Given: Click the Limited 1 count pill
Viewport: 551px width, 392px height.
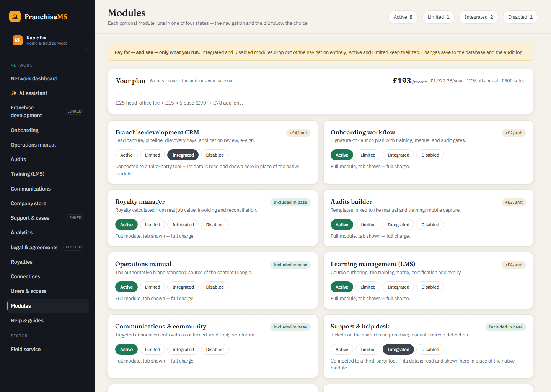Looking at the screenshot, I should (x=439, y=17).
